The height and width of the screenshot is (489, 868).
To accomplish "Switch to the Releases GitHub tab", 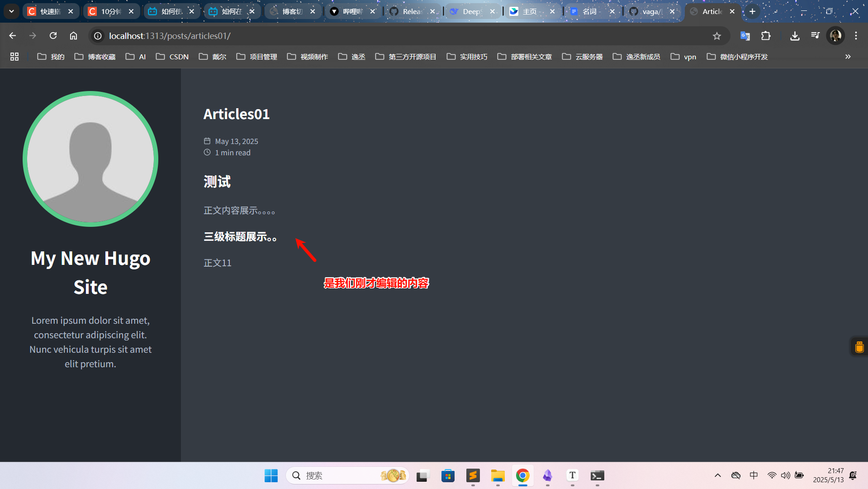I will (413, 11).
